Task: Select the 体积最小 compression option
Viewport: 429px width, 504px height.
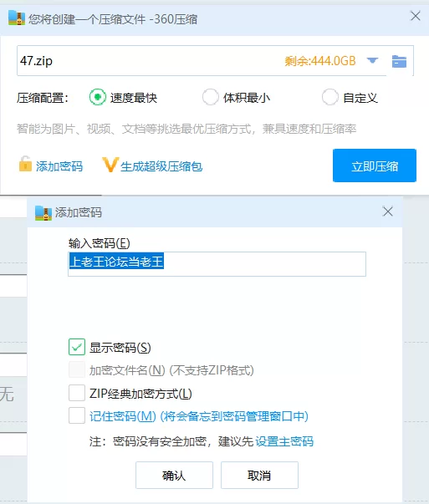Action: (211, 97)
